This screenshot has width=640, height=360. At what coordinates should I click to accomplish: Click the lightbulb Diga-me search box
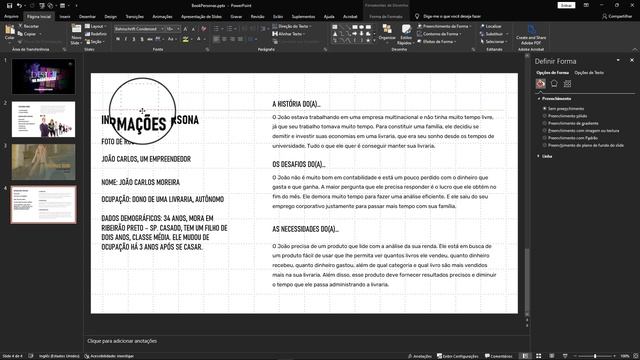tap(449, 16)
